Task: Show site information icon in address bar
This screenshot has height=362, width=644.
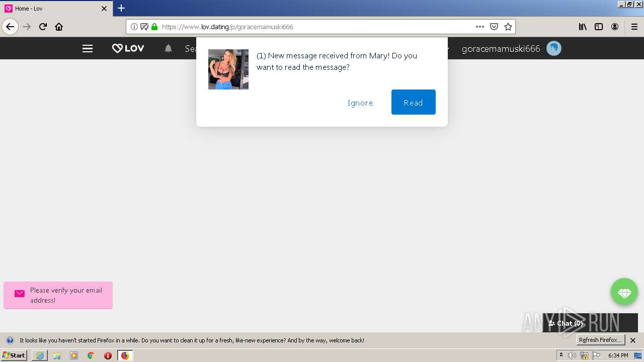Action: click(x=134, y=27)
